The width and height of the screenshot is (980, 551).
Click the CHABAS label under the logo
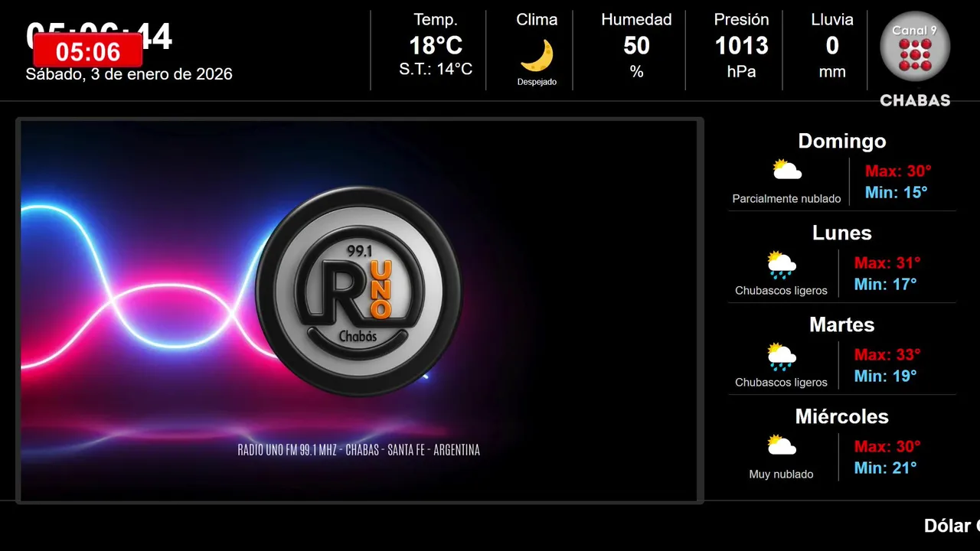pyautogui.click(x=915, y=100)
